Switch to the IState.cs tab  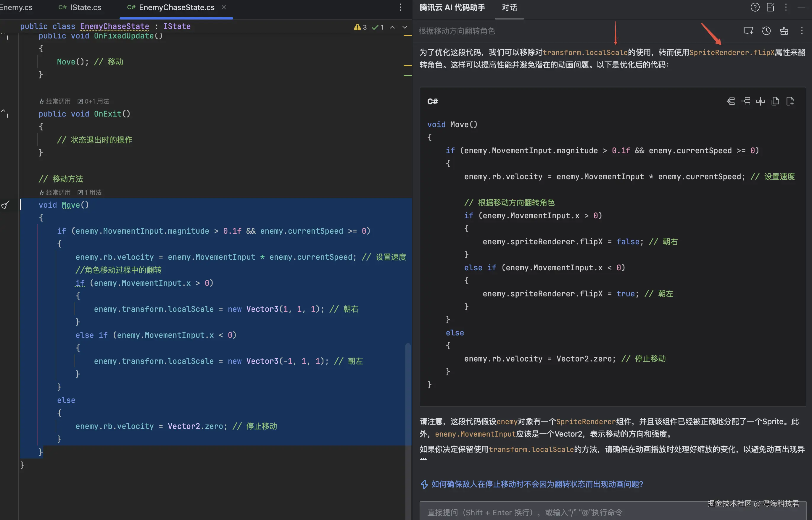pyautogui.click(x=86, y=7)
